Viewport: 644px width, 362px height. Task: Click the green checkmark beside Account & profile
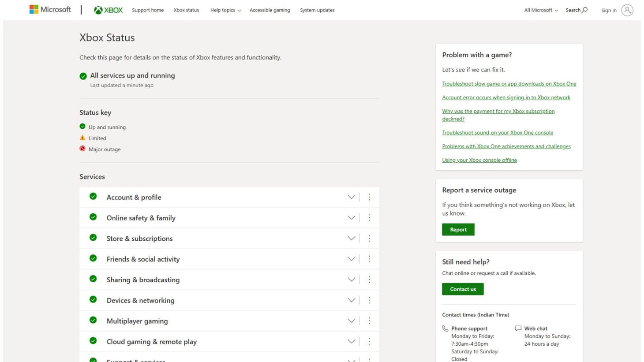click(x=93, y=197)
